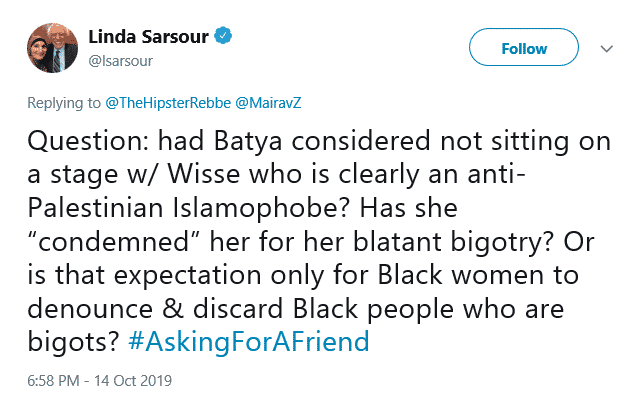Click the blue verified checkmark badge
The height and width of the screenshot is (396, 634).
(223, 36)
